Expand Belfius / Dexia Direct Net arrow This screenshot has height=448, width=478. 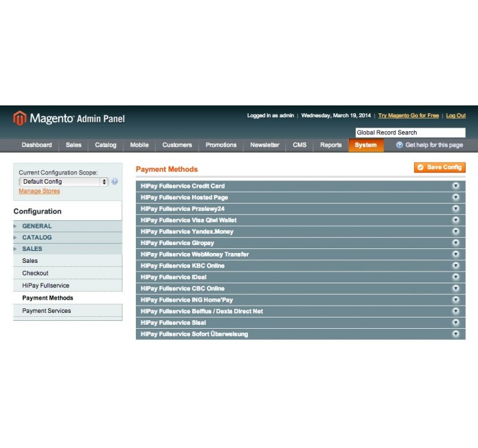point(456,311)
